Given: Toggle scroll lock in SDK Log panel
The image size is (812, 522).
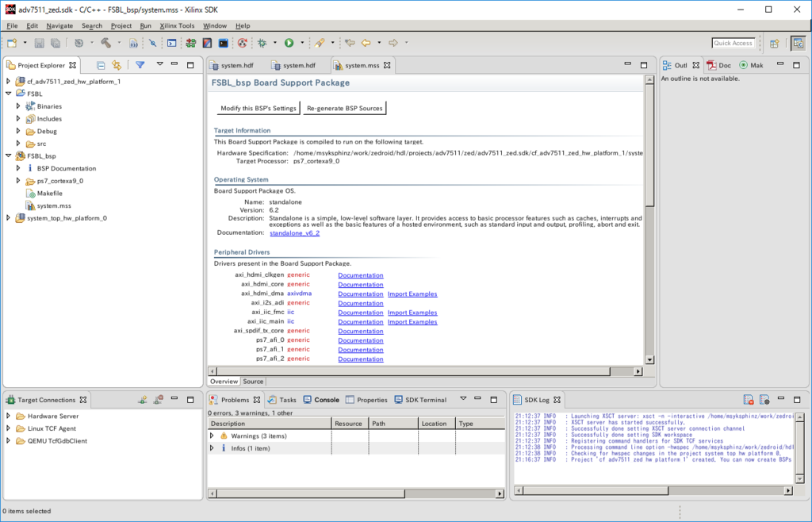Looking at the screenshot, I should 749,399.
